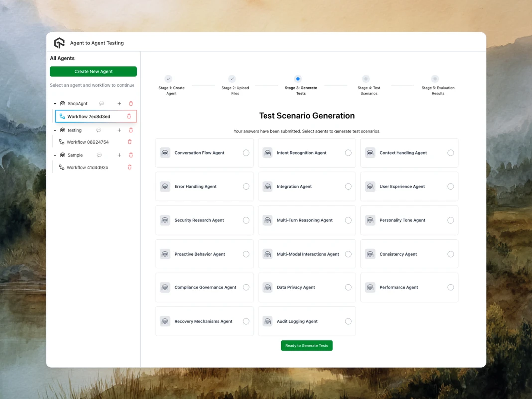Open Workflow 08924754 in the sidebar
The height and width of the screenshot is (399, 532).
tap(88, 142)
